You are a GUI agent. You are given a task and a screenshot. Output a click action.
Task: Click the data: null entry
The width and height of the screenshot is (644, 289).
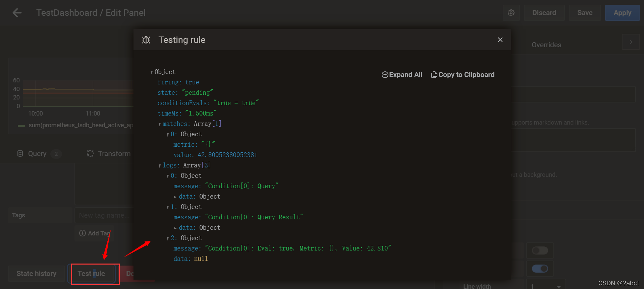(x=191, y=259)
